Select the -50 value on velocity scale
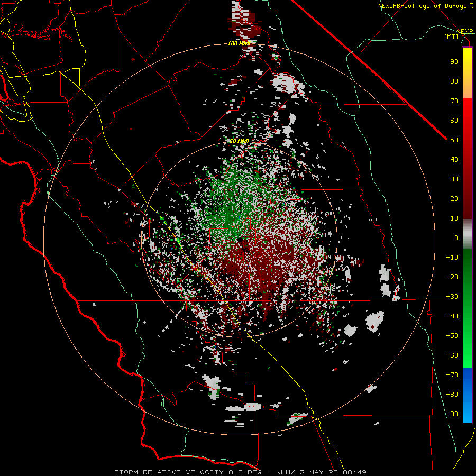 coord(452,336)
